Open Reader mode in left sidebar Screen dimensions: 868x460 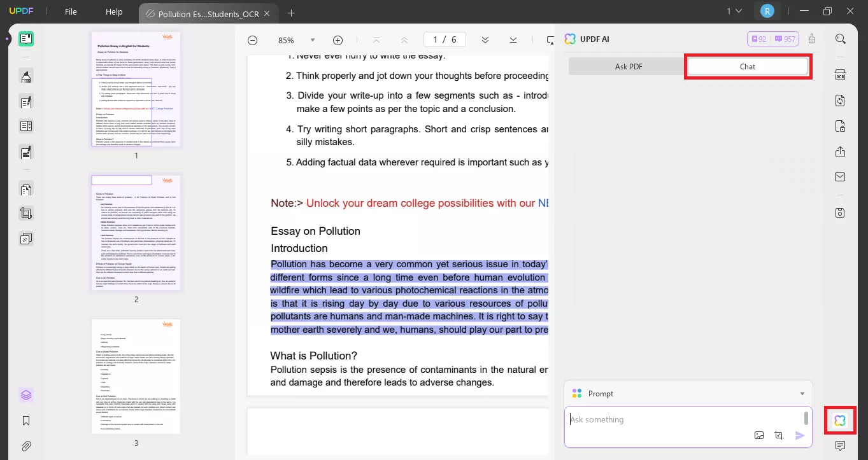[26, 39]
